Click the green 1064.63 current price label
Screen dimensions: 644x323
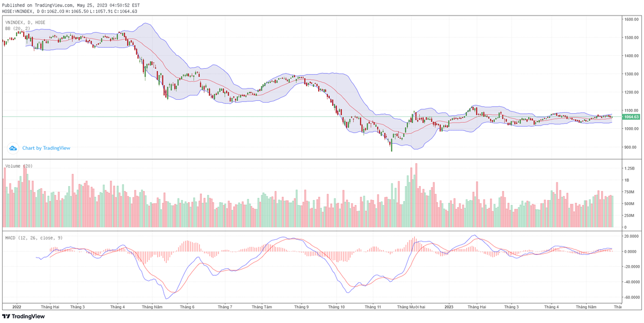(631, 116)
